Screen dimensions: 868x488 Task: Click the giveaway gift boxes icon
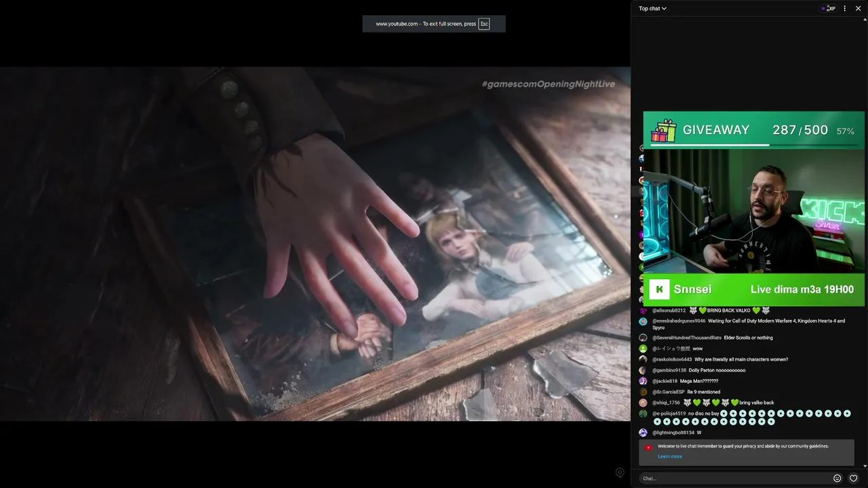[x=663, y=131]
